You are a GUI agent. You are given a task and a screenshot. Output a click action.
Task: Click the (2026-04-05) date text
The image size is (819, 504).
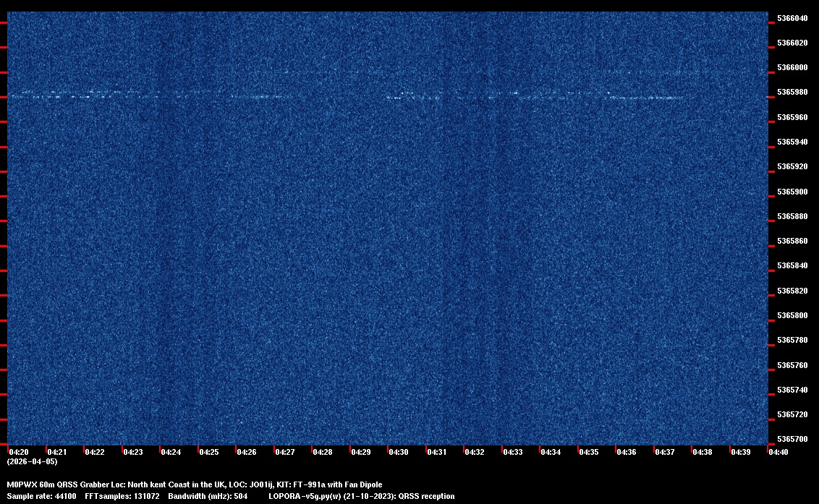click(33, 461)
